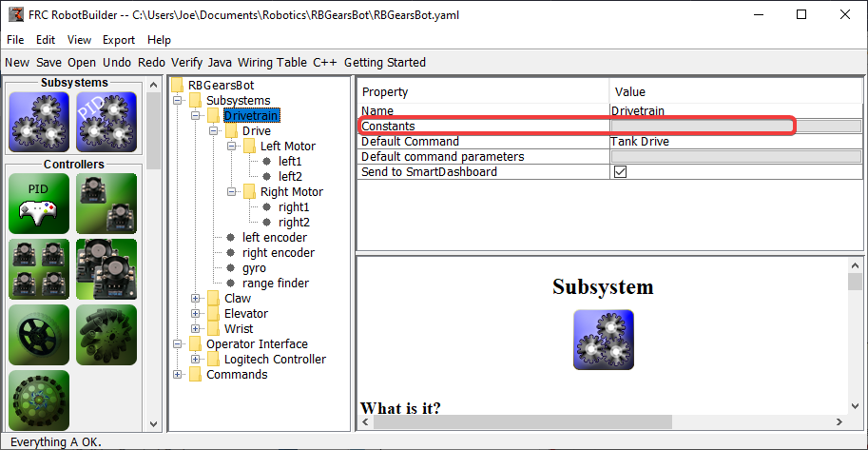Click the FRC RobotBuilder app icon in title bar
The image size is (868, 450).
(x=16, y=15)
